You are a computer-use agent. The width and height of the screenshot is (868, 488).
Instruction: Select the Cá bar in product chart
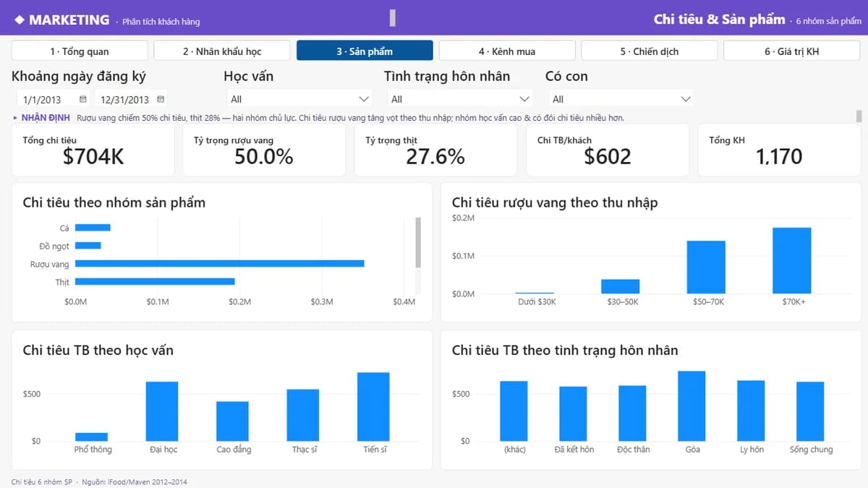pos(93,228)
